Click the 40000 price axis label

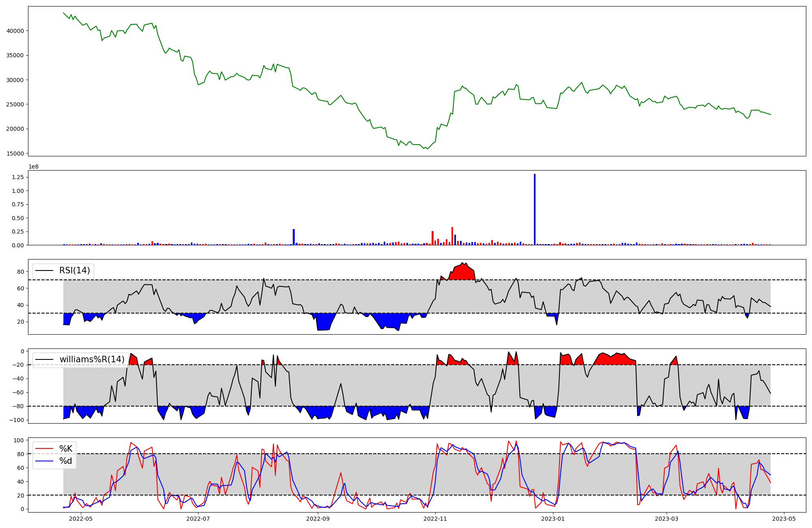coord(16,31)
